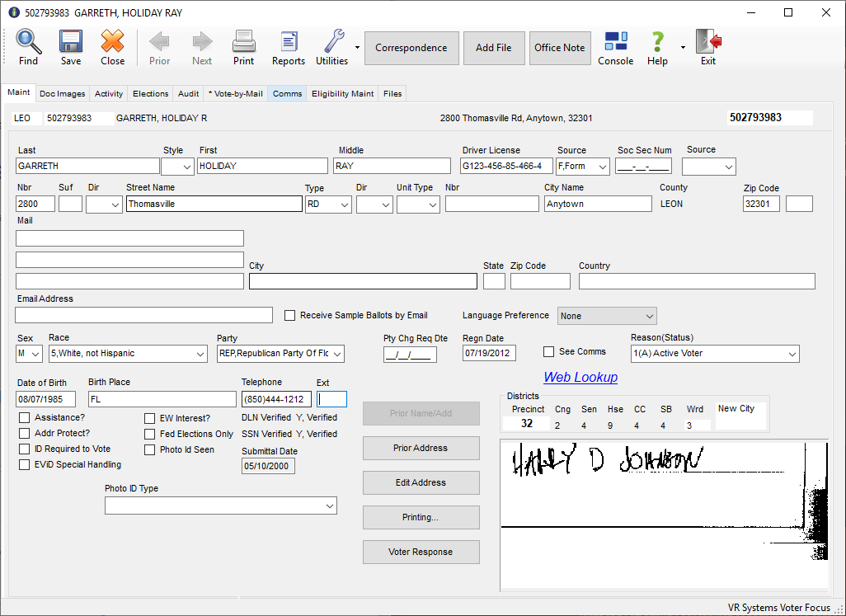846x616 pixels.
Task: Open the Eligibility Maint tab
Action: [343, 94]
